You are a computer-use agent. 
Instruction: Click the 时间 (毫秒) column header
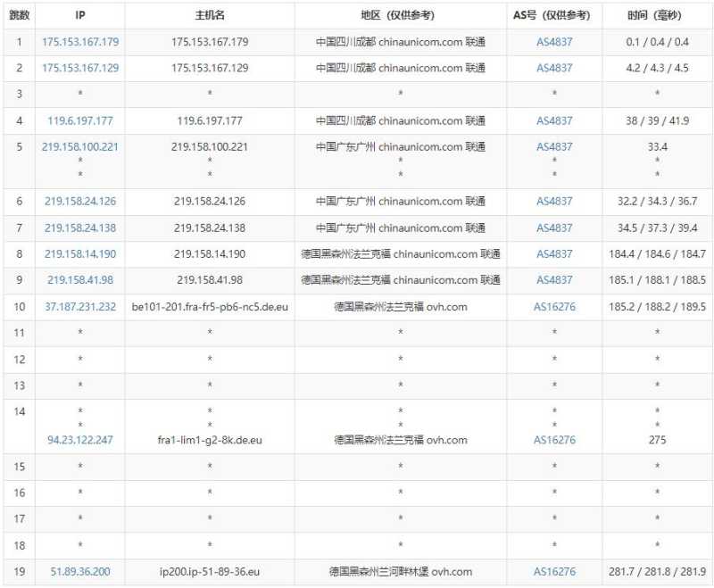pos(654,15)
